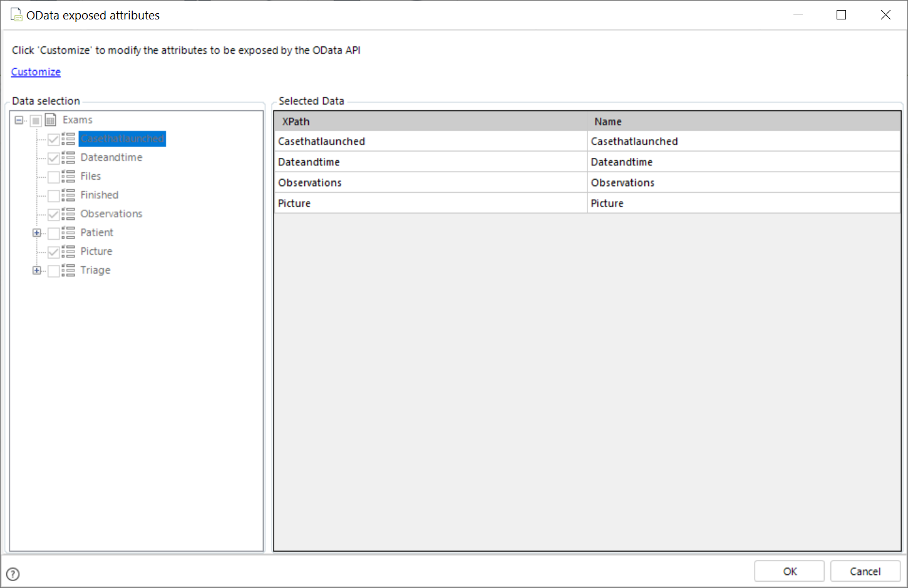Confirm with the OK button
The image size is (908, 588).
[x=789, y=571]
